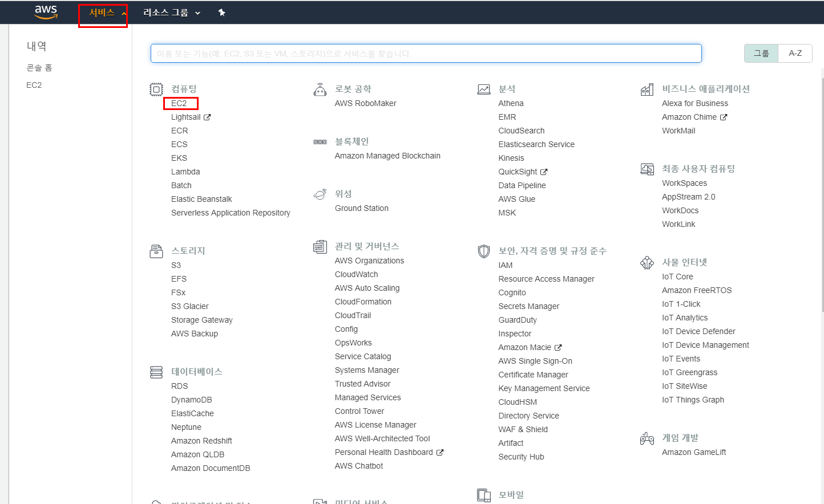Click the service search field

pos(426,53)
